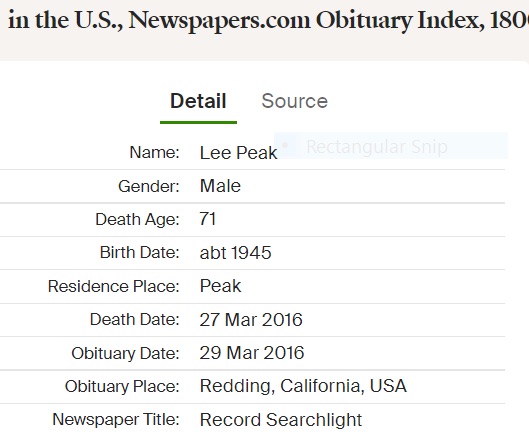Click the Obituary Place field label
This screenshot has width=529, height=446.
click(122, 387)
